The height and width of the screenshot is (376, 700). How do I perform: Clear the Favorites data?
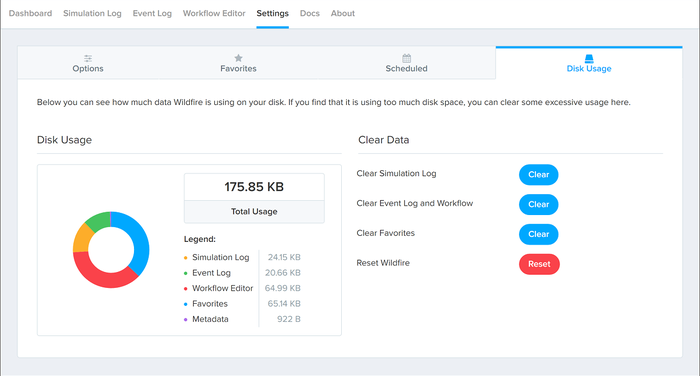(538, 234)
